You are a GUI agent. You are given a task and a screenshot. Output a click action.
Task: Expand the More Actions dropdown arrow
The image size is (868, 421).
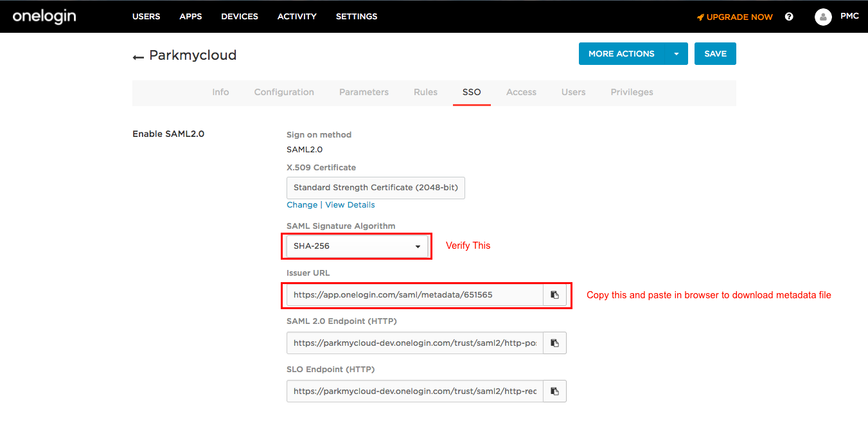click(x=676, y=54)
